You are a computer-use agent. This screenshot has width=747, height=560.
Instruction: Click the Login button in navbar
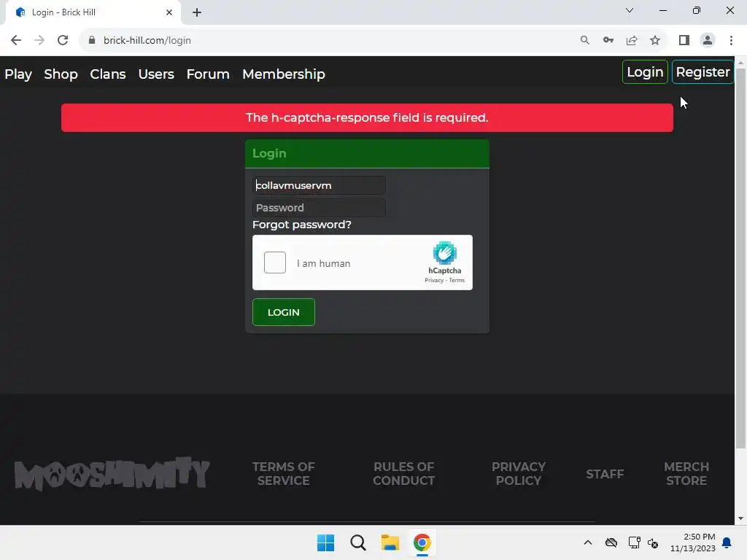pyautogui.click(x=645, y=72)
